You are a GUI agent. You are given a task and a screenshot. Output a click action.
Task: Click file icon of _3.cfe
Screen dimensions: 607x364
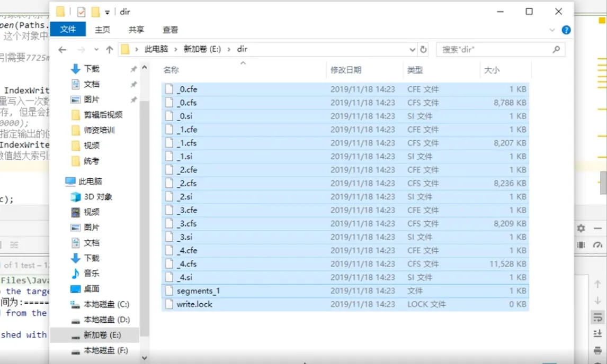169,210
